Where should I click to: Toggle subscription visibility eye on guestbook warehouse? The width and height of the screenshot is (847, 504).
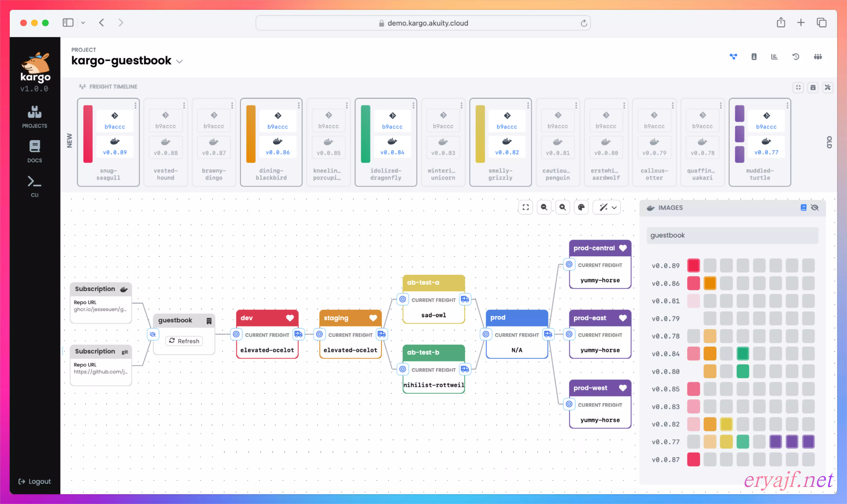point(153,334)
